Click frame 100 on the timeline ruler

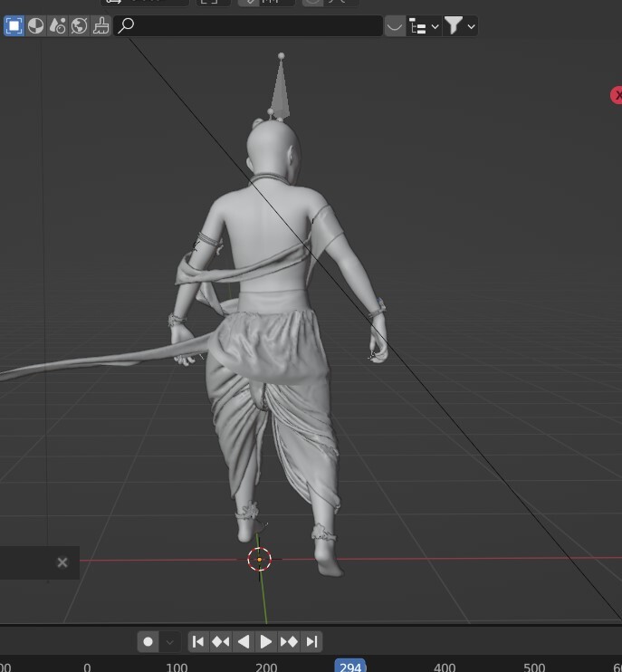(x=177, y=667)
